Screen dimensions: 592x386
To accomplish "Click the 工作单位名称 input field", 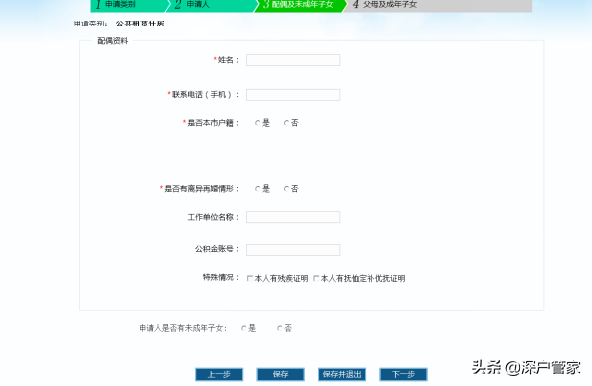I will click(293, 217).
